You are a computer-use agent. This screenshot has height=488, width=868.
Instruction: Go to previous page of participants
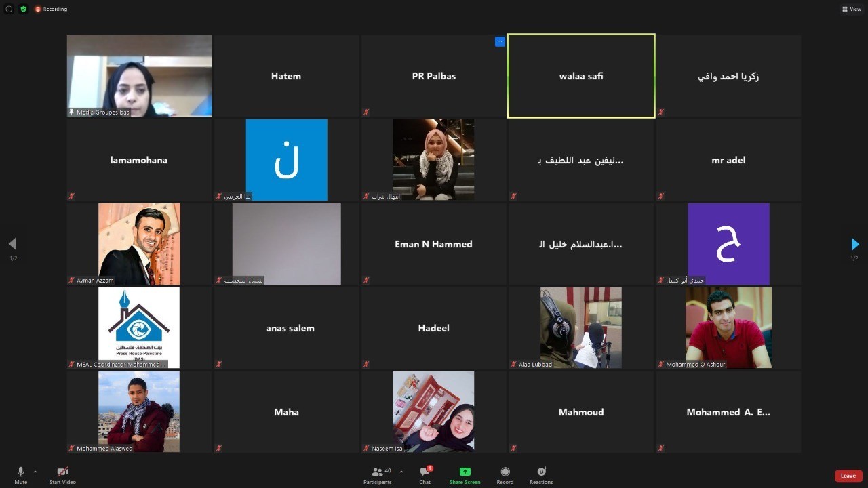(12, 244)
